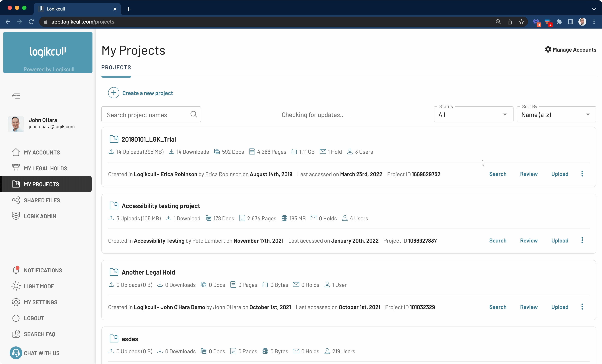The width and height of the screenshot is (602, 364).
Task: Click folder icon of asdas project
Action: click(x=114, y=338)
